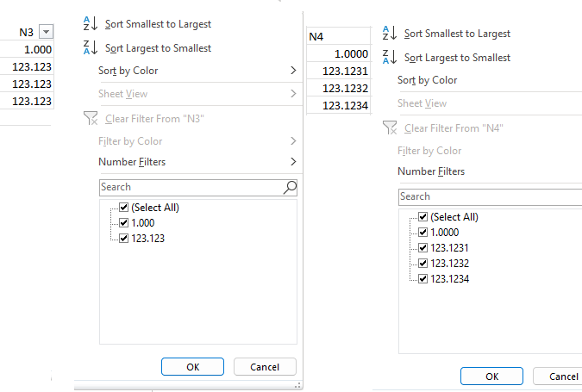Open Number Filters in the N4 menu
582x392 pixels.
pos(431,171)
